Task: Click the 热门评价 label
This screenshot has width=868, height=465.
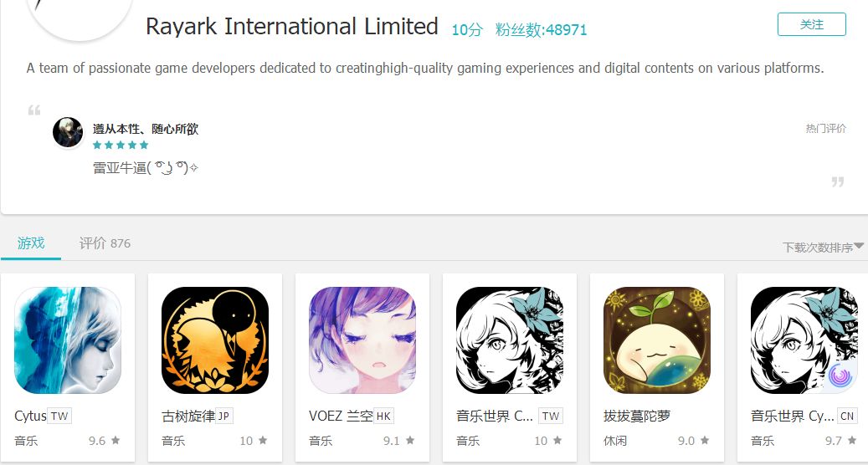Action: click(x=826, y=128)
